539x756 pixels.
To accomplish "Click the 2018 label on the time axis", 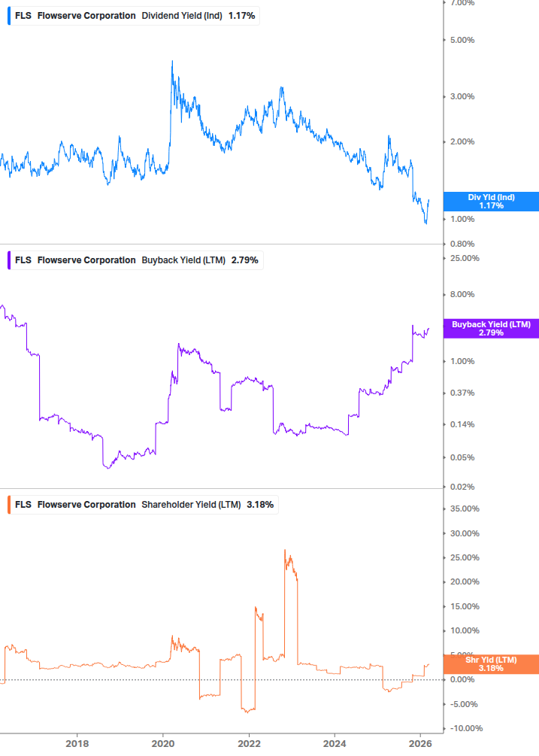I will click(77, 744).
